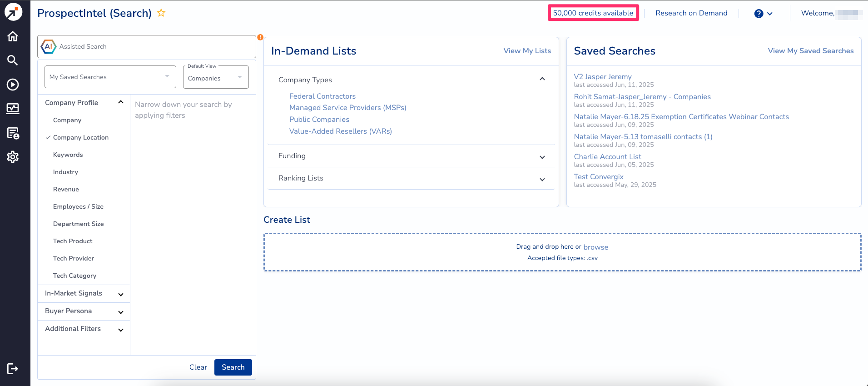Open Rohit Samat-Jasper_Jeremy - Companies search
Viewport: 868px width, 386px height.
pos(642,97)
